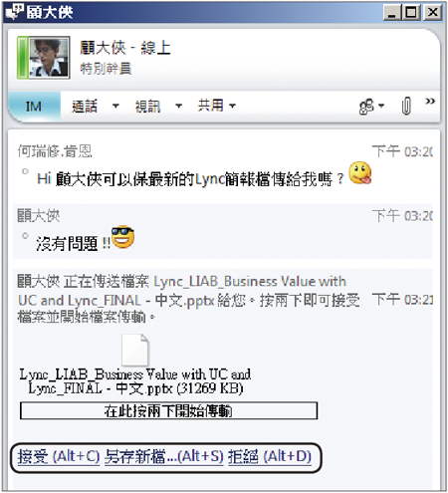This screenshot has width=448, height=493.
Task: Select the 視訊 video button
Action: coord(148,107)
